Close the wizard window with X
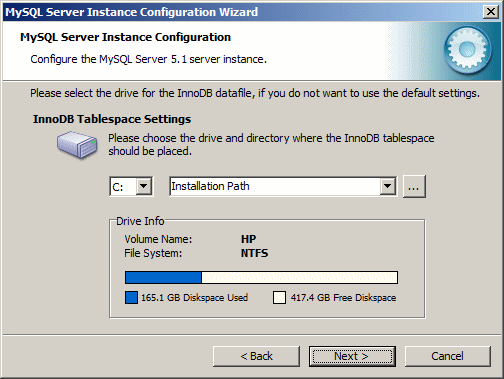The image size is (504, 379). click(491, 12)
